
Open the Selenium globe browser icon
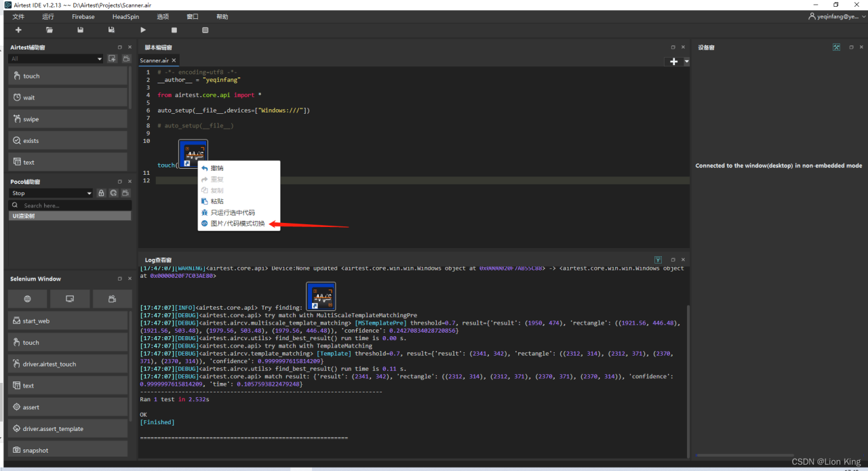pyautogui.click(x=28, y=299)
